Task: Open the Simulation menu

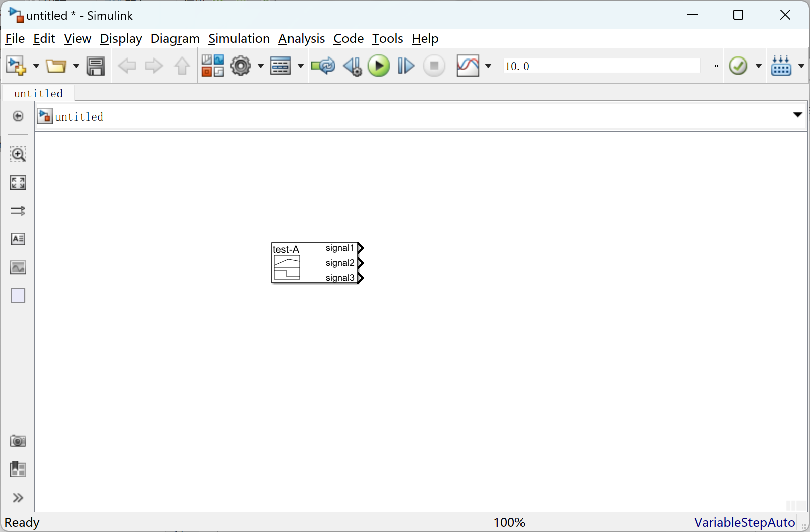Action: tap(239, 39)
